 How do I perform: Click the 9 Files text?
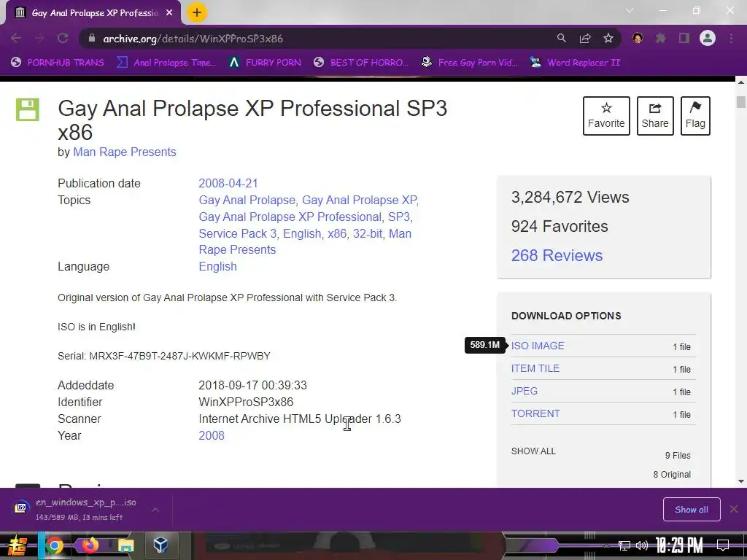(x=678, y=455)
